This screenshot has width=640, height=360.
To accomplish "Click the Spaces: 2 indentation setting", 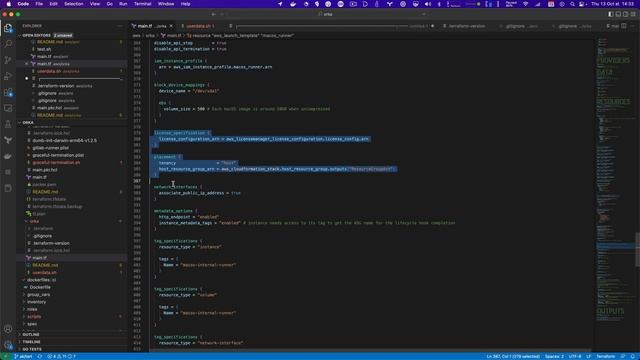I will (554, 356).
